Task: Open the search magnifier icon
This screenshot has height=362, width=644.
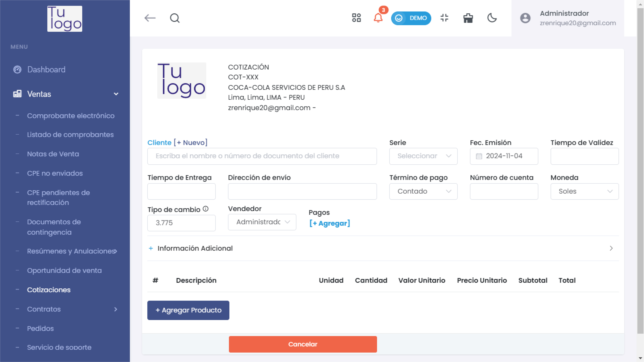Action: pos(175,18)
